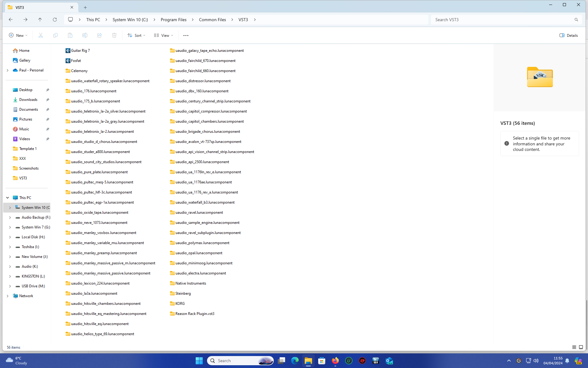Select uaudio_neve_1073.lunacomponent folder

tap(96, 223)
